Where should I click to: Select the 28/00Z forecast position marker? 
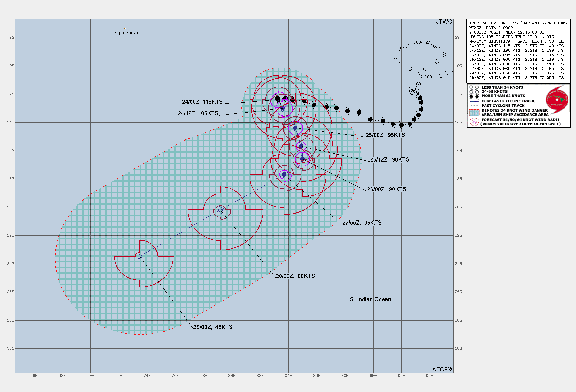221,210
